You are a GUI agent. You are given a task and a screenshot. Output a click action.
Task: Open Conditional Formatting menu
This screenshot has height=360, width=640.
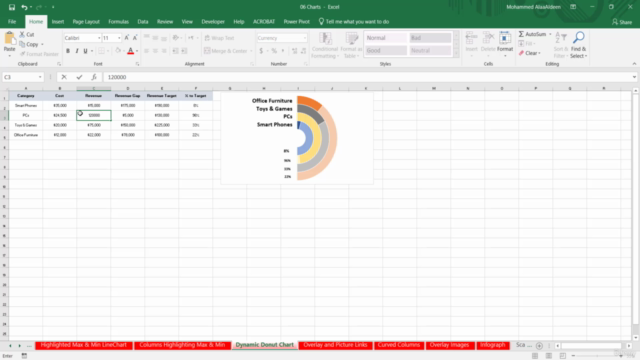[325, 45]
